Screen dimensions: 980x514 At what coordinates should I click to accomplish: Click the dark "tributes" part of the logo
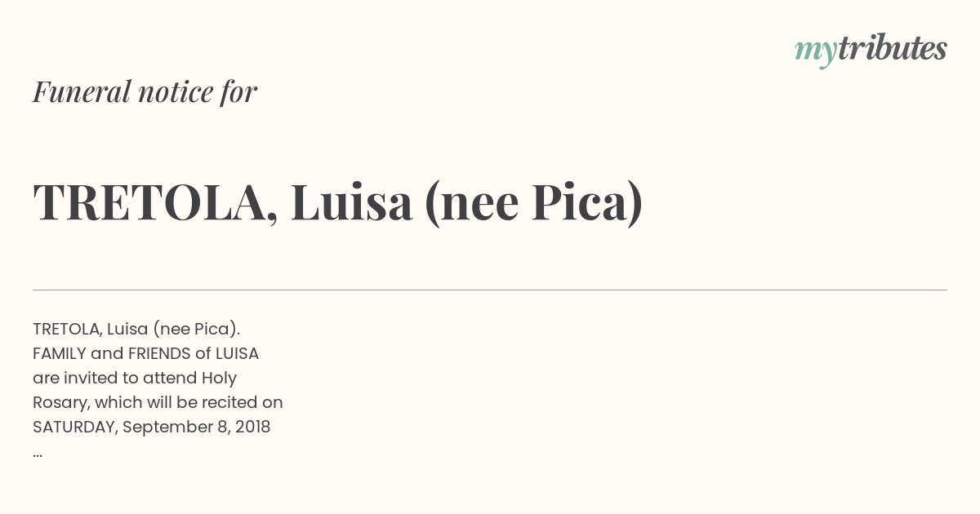pyautogui.click(x=892, y=48)
